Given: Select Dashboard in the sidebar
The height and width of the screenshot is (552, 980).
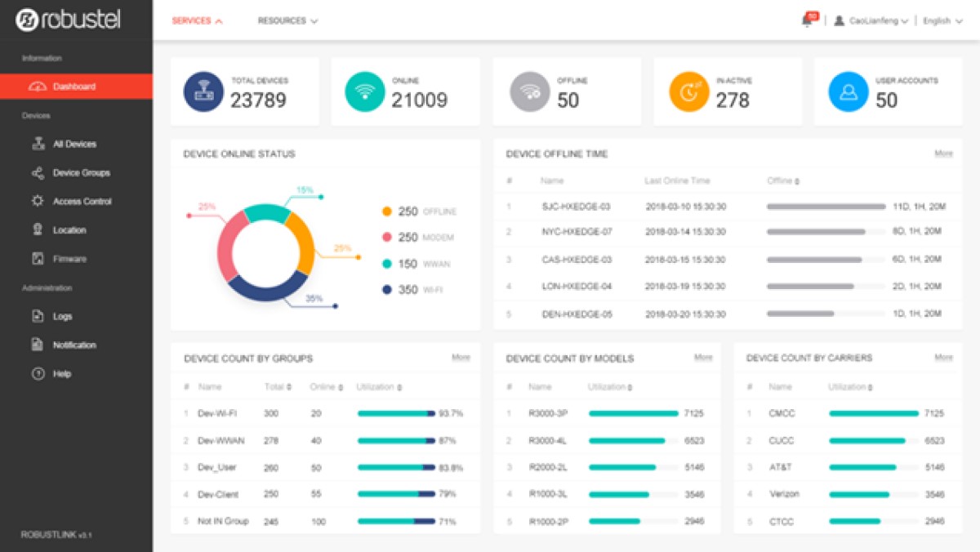Looking at the screenshot, I should click(x=74, y=87).
